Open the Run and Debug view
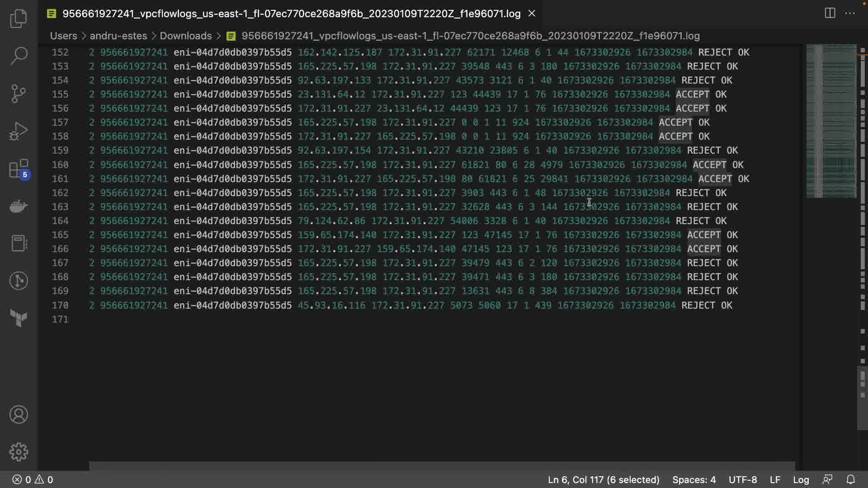The image size is (868, 488). pyautogui.click(x=19, y=131)
